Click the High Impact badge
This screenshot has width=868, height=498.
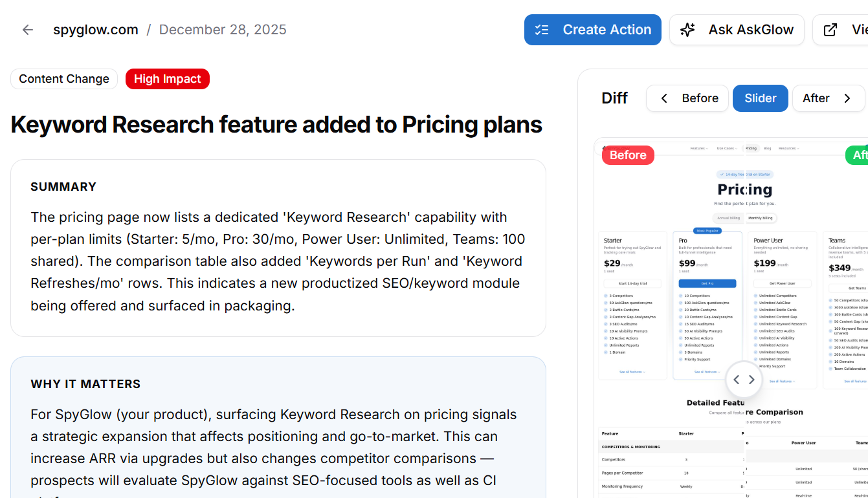pyautogui.click(x=167, y=78)
